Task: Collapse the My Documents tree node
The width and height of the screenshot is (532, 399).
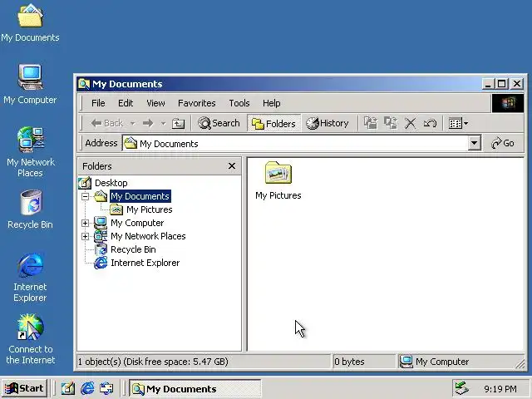Action: click(x=85, y=196)
